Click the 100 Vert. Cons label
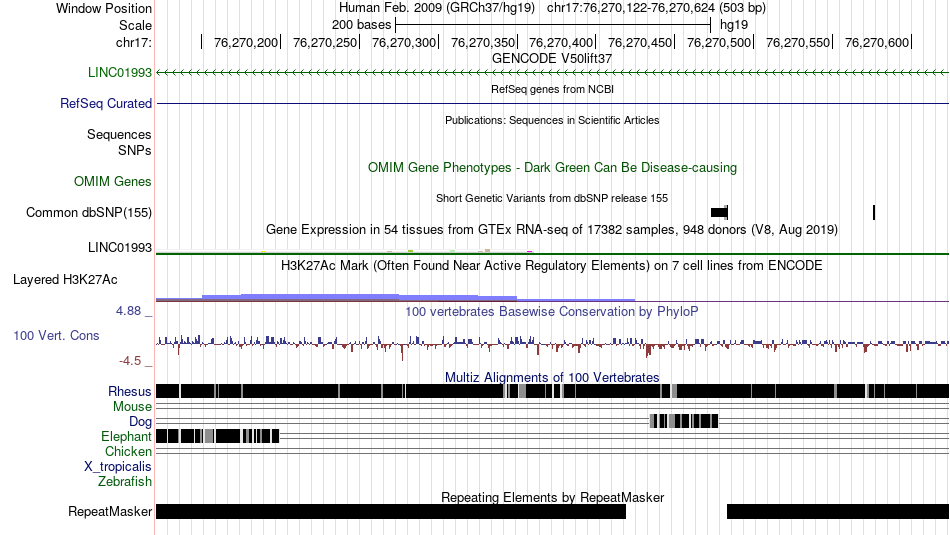950x535 pixels. [56, 336]
